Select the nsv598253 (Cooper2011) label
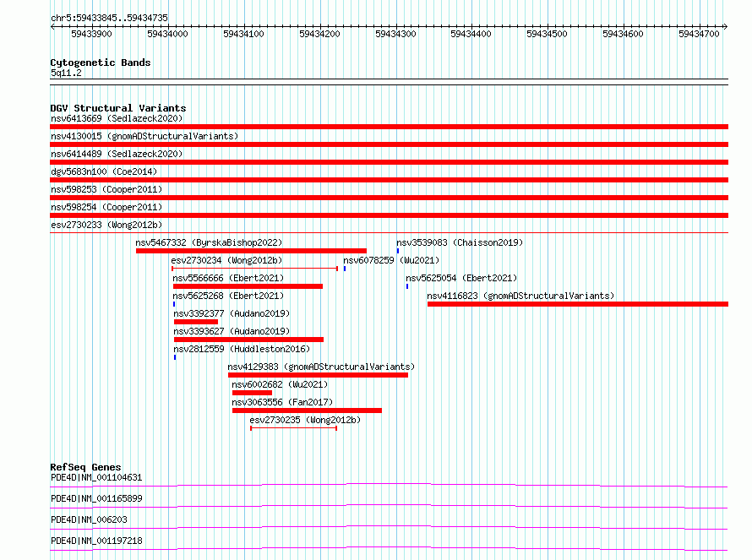 (x=106, y=189)
